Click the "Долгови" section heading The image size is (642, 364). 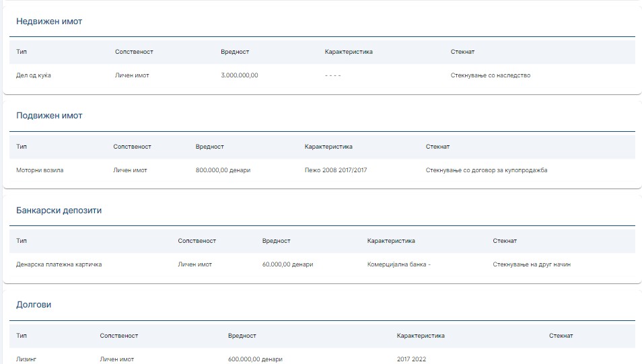[34, 305]
